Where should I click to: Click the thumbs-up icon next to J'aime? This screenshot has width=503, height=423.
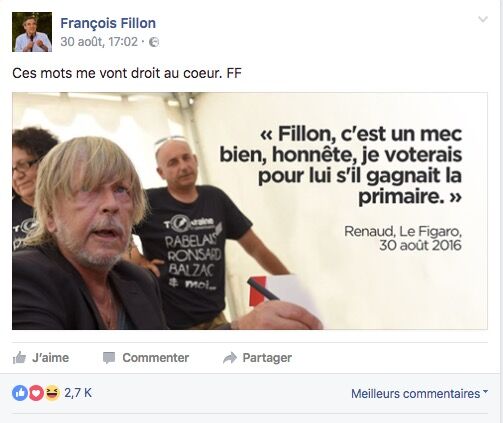click(19, 358)
